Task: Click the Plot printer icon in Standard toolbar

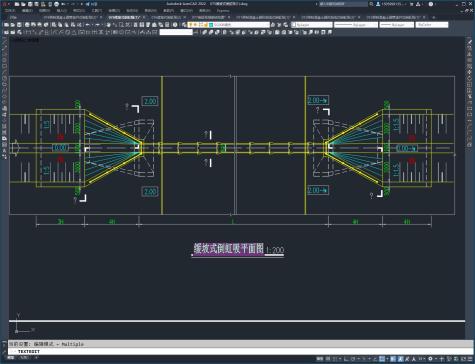Action: pos(27,25)
